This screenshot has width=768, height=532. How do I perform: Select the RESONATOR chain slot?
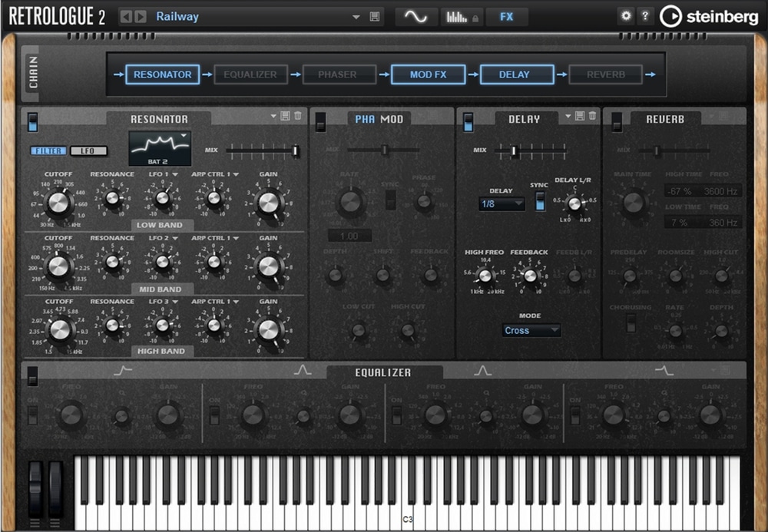(x=163, y=74)
